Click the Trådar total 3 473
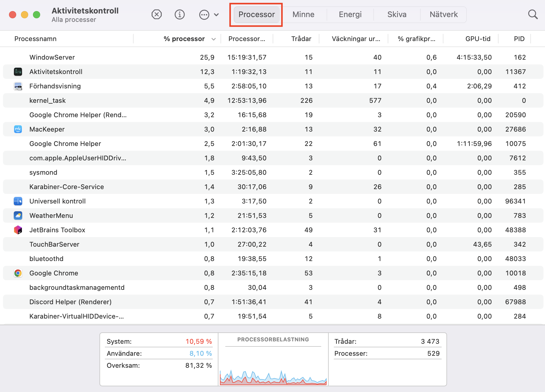The height and width of the screenshot is (392, 545). click(x=430, y=341)
